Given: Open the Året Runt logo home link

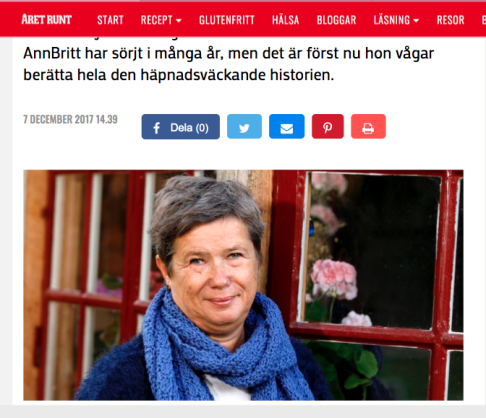Looking at the screenshot, I should click(46, 20).
